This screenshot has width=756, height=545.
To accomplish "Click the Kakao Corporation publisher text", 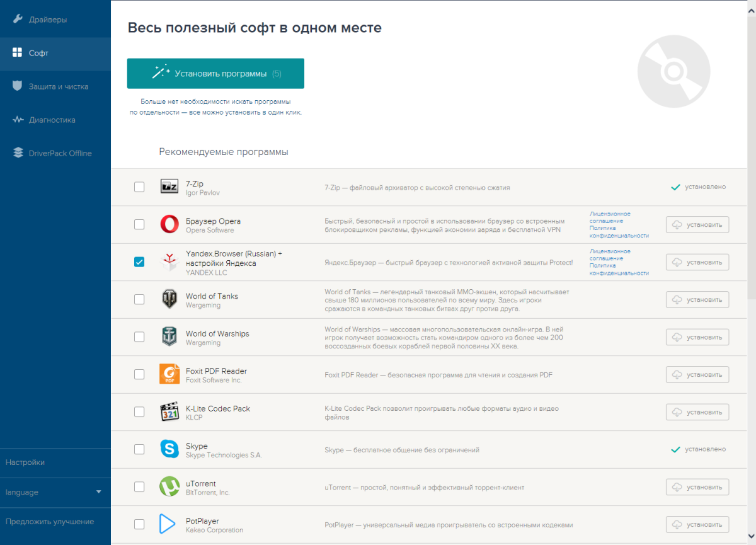I will click(214, 530).
